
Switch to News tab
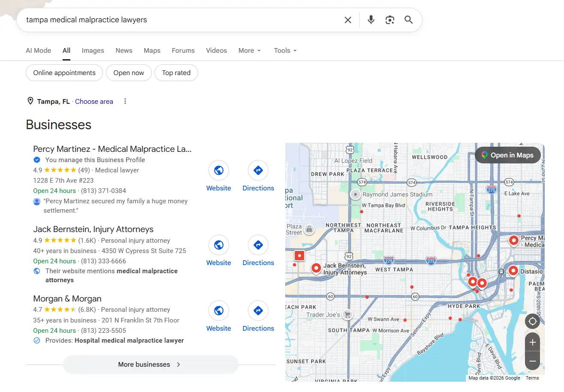click(124, 51)
